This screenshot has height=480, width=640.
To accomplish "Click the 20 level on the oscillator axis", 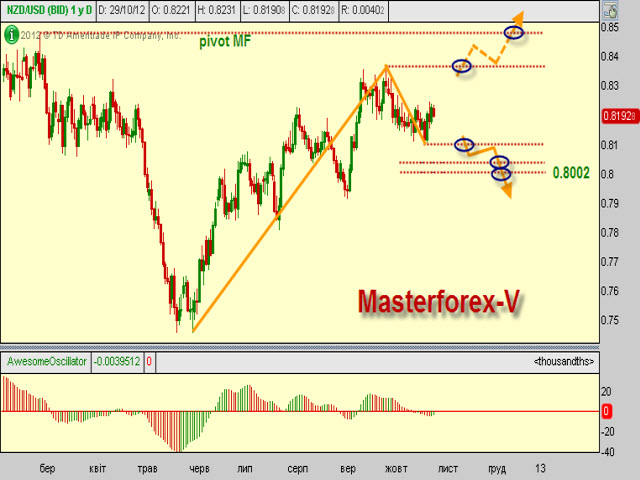I will click(606, 391).
